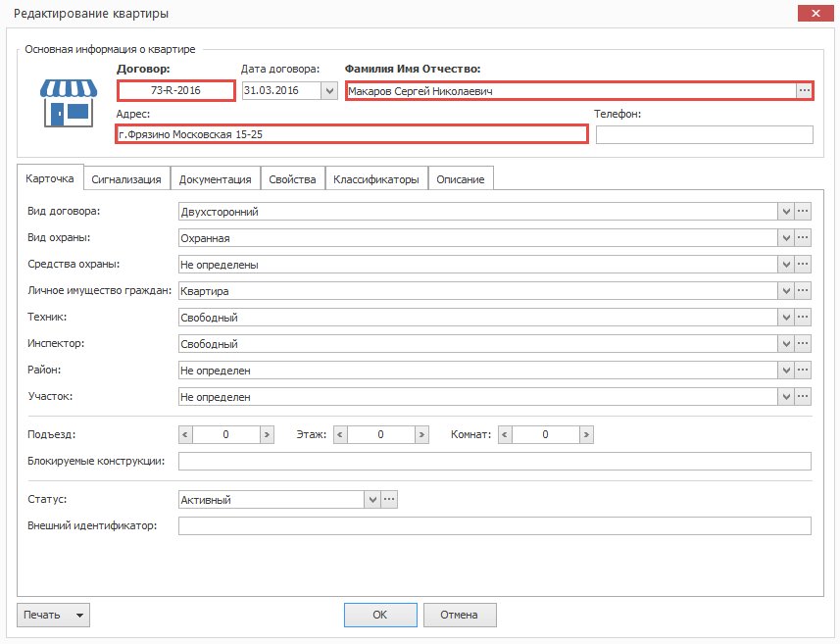Open ellipsis button for Инспектор
This screenshot has width=840, height=644.
(x=803, y=343)
